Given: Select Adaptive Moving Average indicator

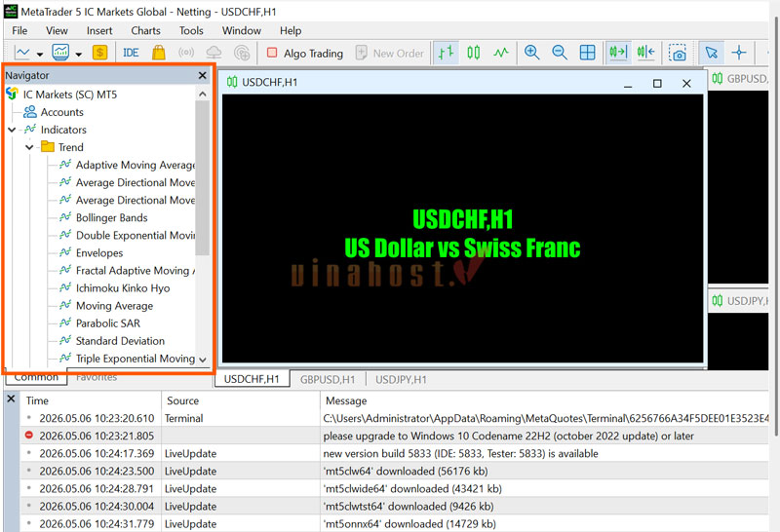Looking at the screenshot, I should (x=135, y=165).
